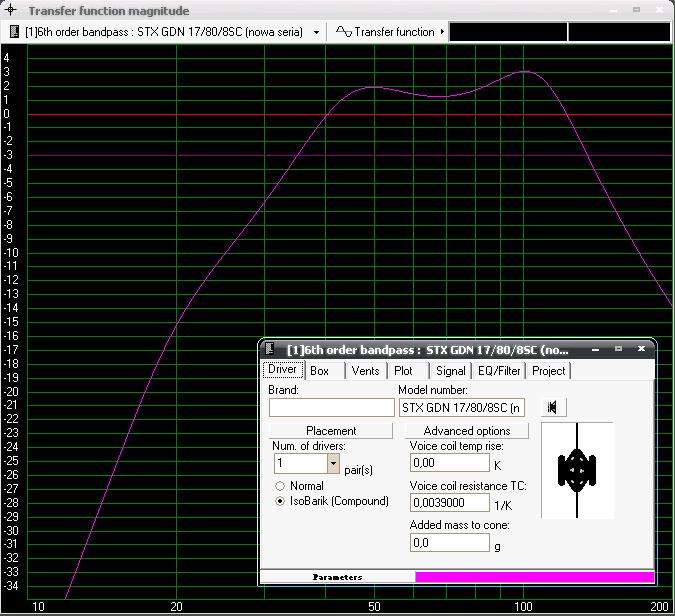The height and width of the screenshot is (616, 675).
Task: Click the Brand text field
Action: (x=331, y=408)
